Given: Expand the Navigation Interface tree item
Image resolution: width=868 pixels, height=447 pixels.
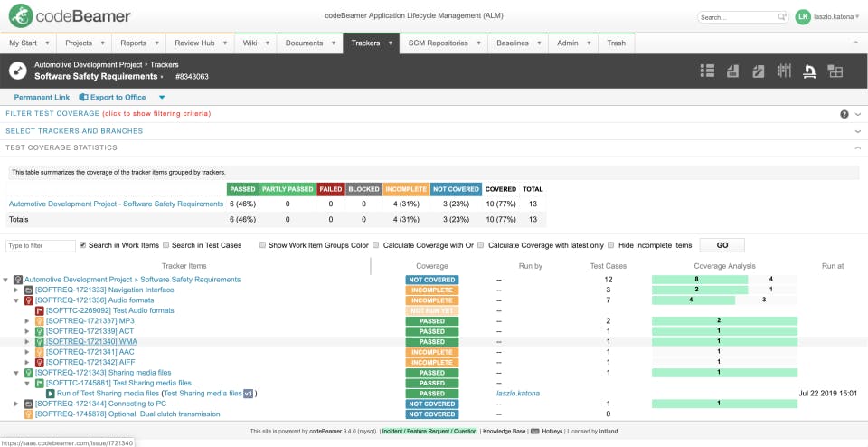Looking at the screenshot, I should click(16, 290).
